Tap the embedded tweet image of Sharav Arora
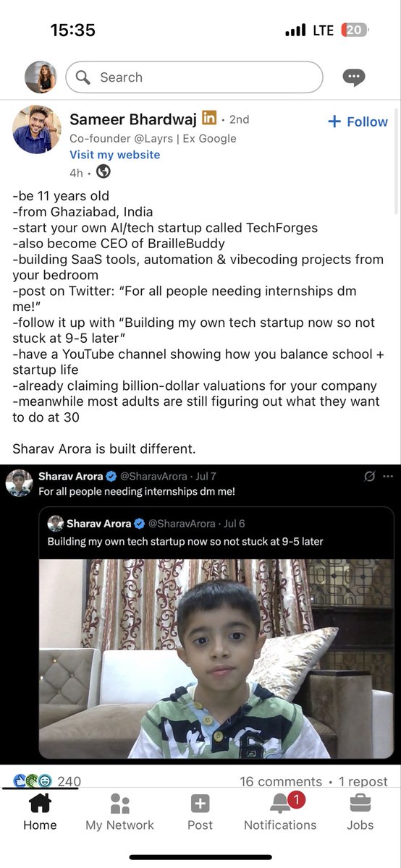The height and width of the screenshot is (868, 401). click(216, 658)
